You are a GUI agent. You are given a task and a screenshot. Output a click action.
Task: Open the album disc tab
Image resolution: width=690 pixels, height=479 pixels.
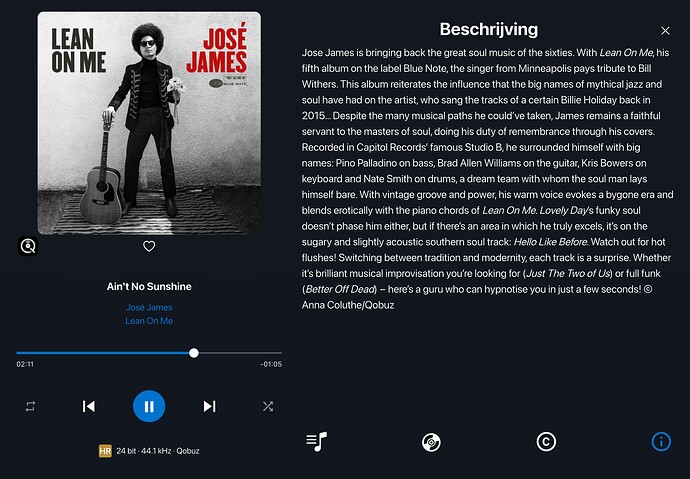(431, 441)
